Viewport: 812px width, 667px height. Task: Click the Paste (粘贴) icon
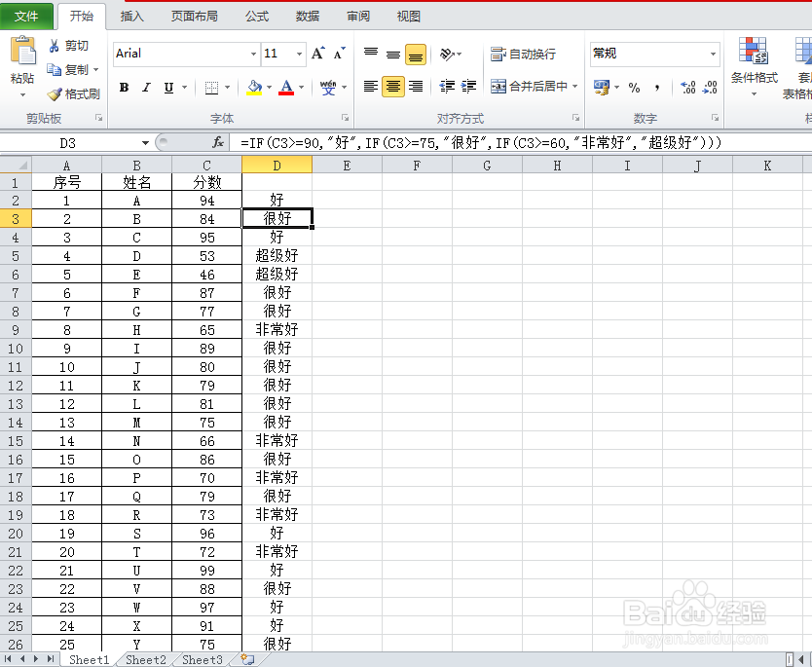tap(22, 52)
